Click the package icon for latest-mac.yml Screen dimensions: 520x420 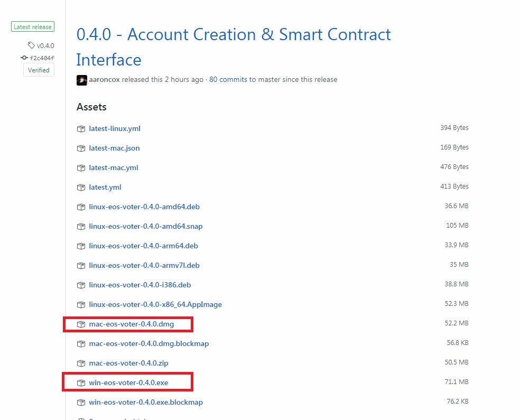81,167
